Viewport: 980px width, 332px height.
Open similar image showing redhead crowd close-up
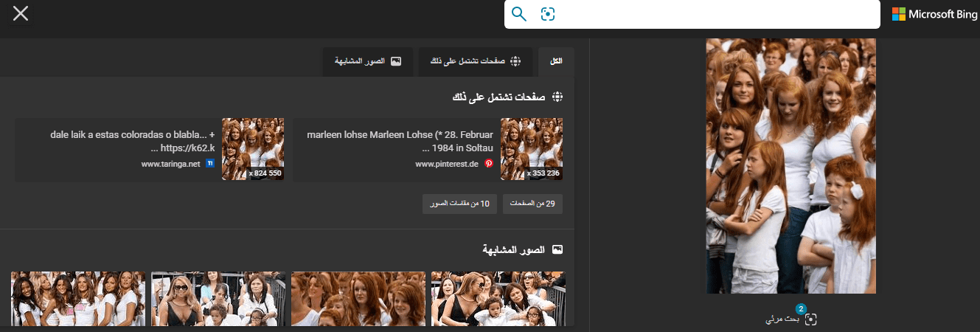click(358, 299)
